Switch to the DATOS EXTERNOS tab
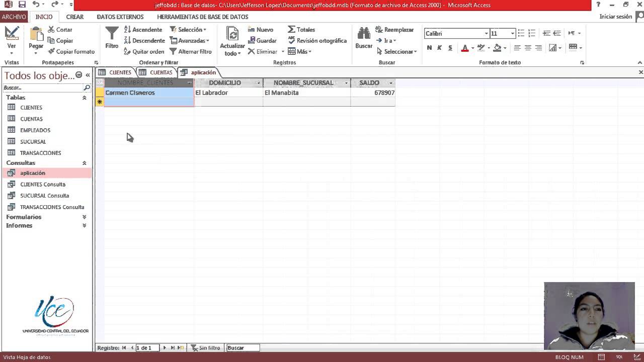644x362 pixels. pyautogui.click(x=120, y=17)
